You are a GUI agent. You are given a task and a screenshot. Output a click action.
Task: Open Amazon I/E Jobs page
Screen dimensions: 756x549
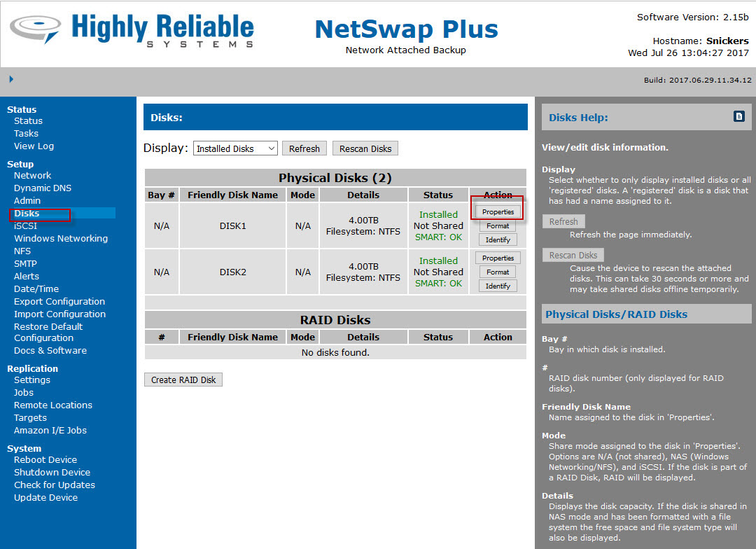coord(50,431)
